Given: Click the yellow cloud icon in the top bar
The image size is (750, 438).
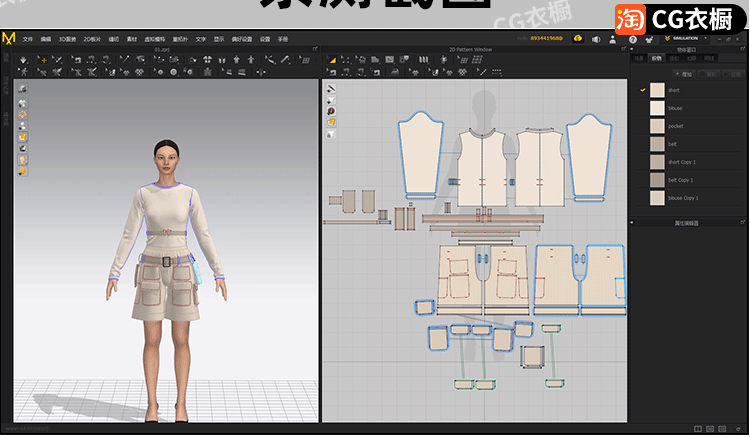Looking at the screenshot, I should pos(577,37).
